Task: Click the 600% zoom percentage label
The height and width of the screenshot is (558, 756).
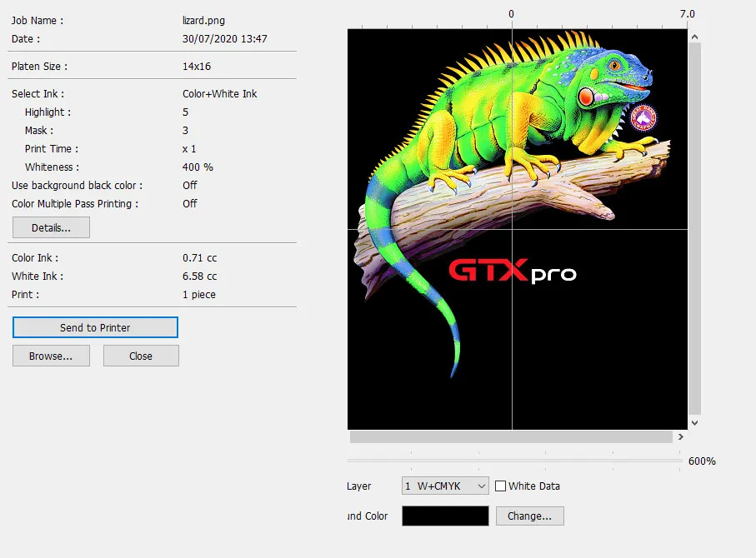Action: (x=702, y=461)
